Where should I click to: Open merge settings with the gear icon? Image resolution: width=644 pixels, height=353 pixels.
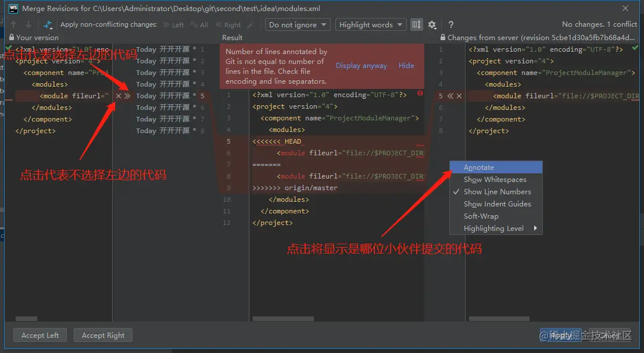[432, 24]
